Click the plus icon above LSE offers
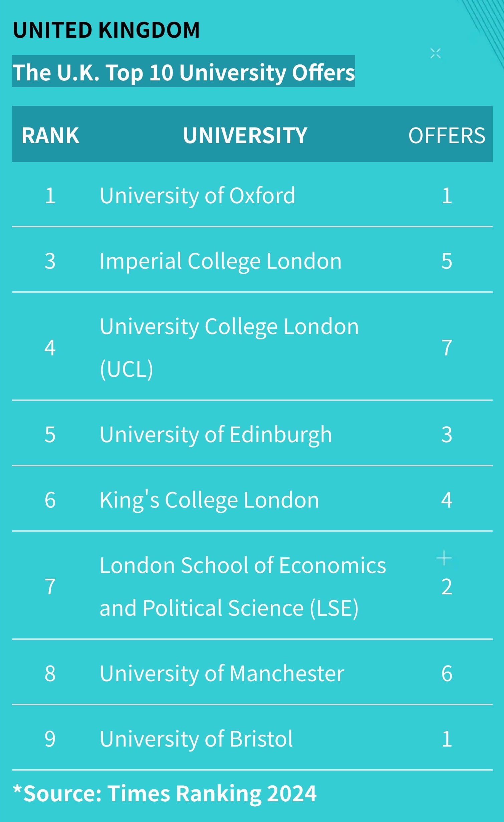Viewport: 504px width, 822px height. coord(444,558)
